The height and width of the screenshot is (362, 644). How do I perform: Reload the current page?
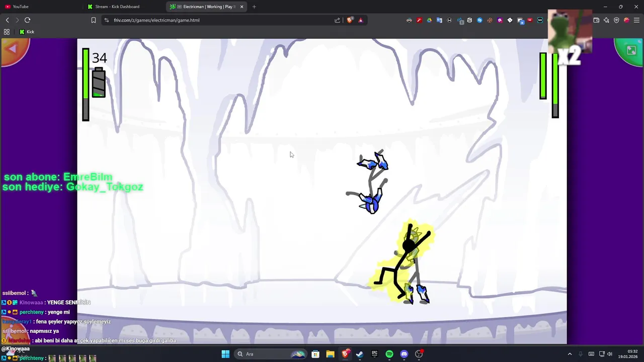click(27, 20)
